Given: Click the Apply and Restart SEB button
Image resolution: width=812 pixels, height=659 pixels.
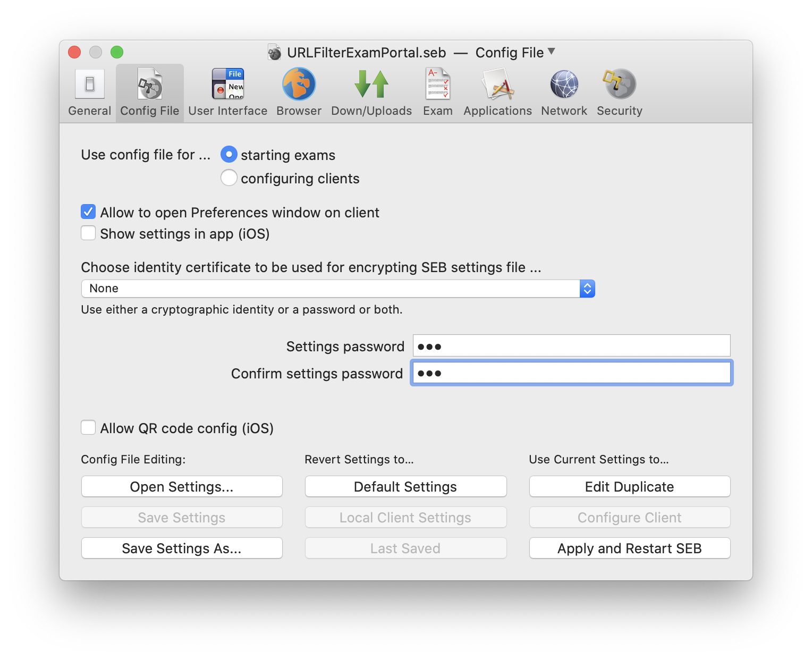Looking at the screenshot, I should tap(630, 548).
